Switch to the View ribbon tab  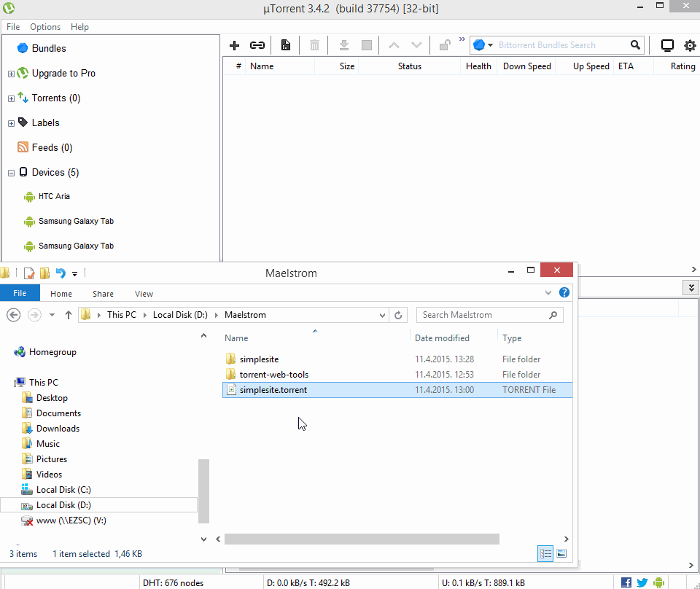pyautogui.click(x=144, y=294)
